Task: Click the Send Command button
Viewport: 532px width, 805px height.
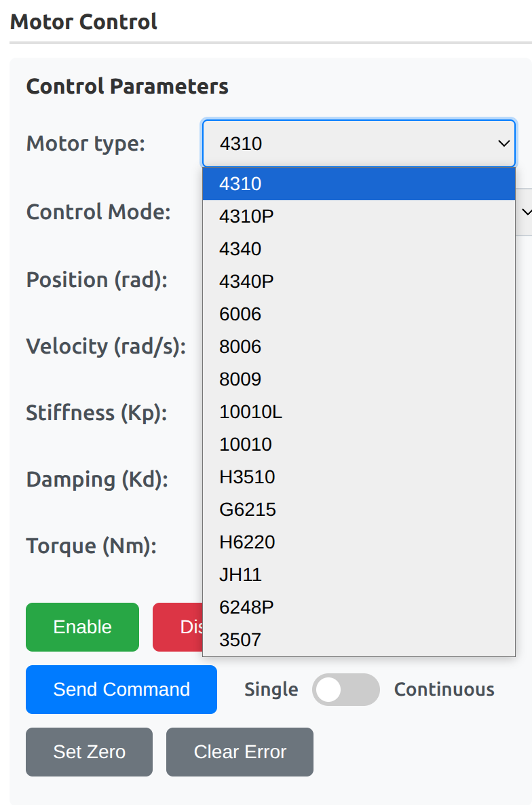Action: [121, 689]
